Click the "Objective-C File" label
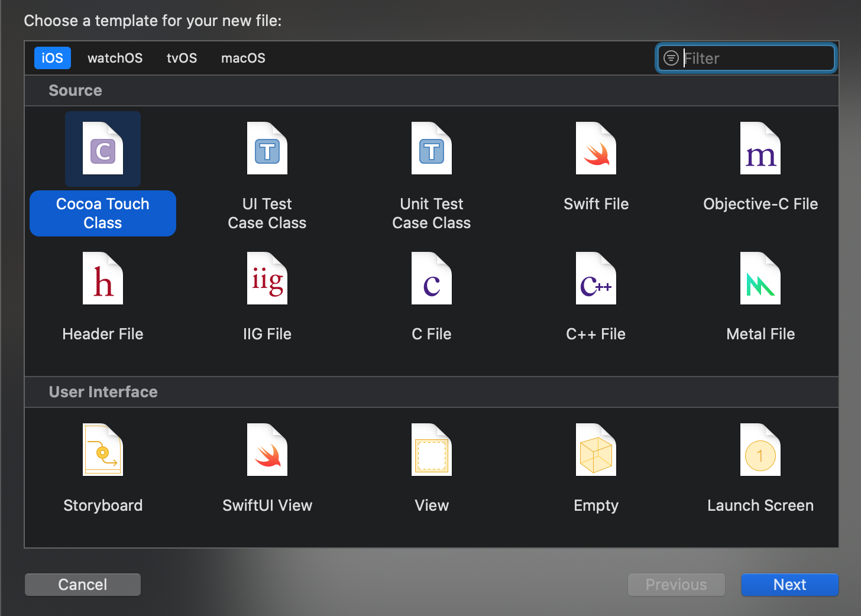 click(x=760, y=204)
